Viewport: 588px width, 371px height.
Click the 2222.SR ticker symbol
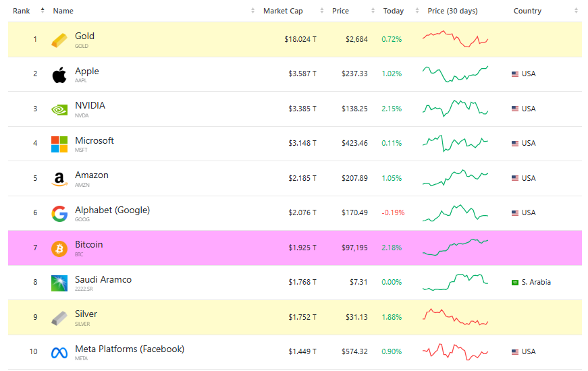pyautogui.click(x=84, y=289)
